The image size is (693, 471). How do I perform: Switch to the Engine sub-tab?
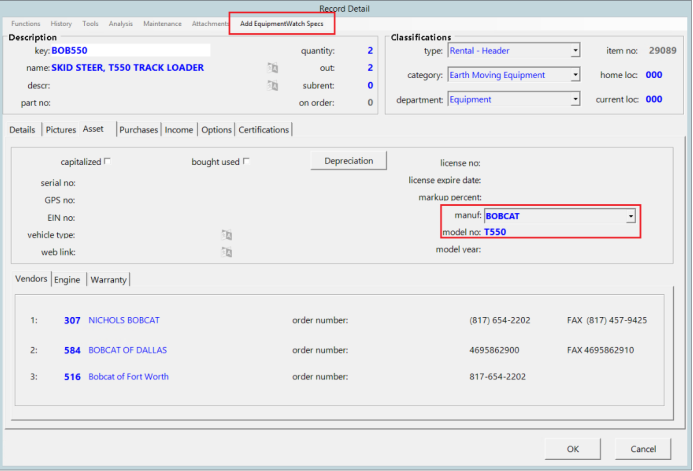click(67, 280)
